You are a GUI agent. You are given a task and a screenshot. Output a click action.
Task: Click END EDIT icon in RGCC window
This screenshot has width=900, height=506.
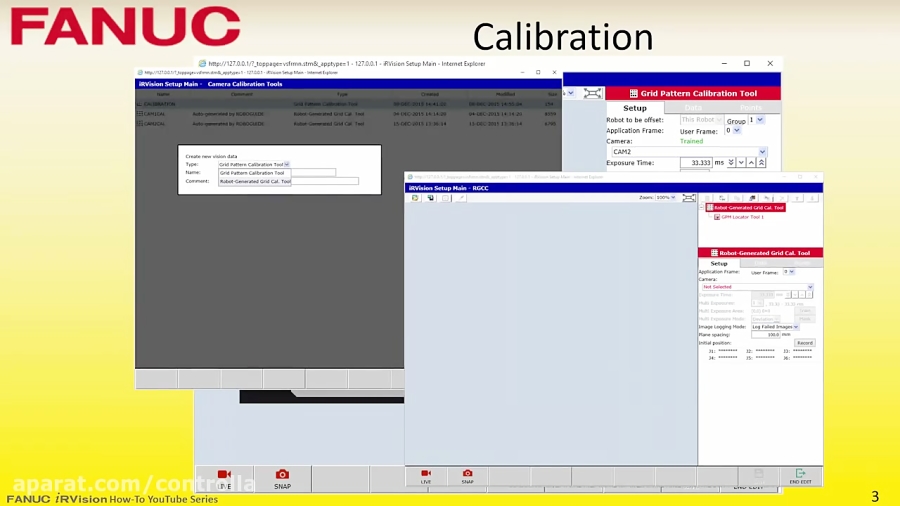pos(800,473)
